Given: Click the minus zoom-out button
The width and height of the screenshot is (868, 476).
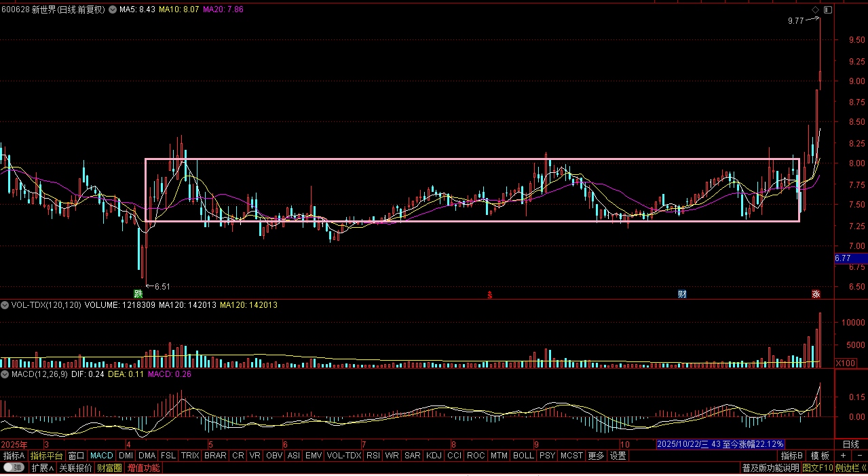Looking at the screenshot, I should pos(859,456).
